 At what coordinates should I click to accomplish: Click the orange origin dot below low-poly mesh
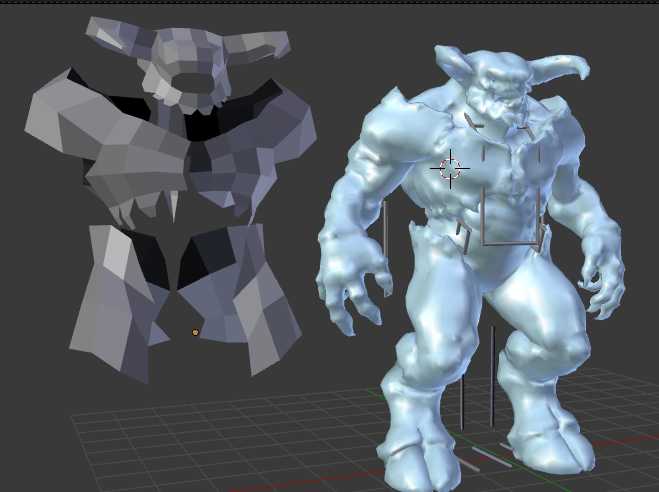pyautogui.click(x=195, y=333)
